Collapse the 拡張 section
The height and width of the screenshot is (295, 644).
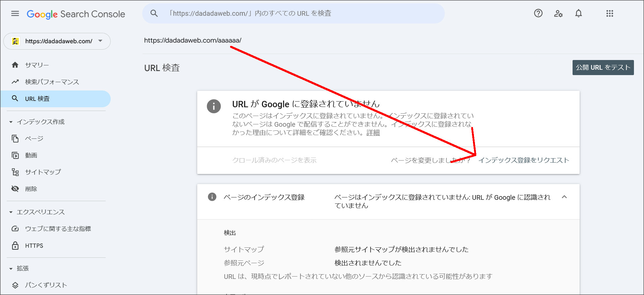tap(11, 269)
